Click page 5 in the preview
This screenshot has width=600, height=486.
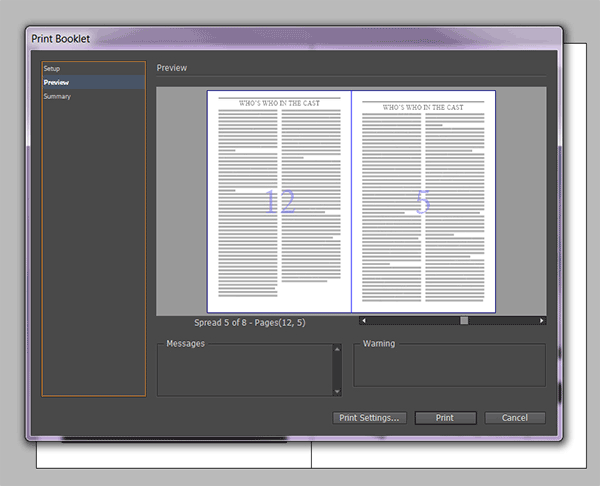(x=423, y=202)
